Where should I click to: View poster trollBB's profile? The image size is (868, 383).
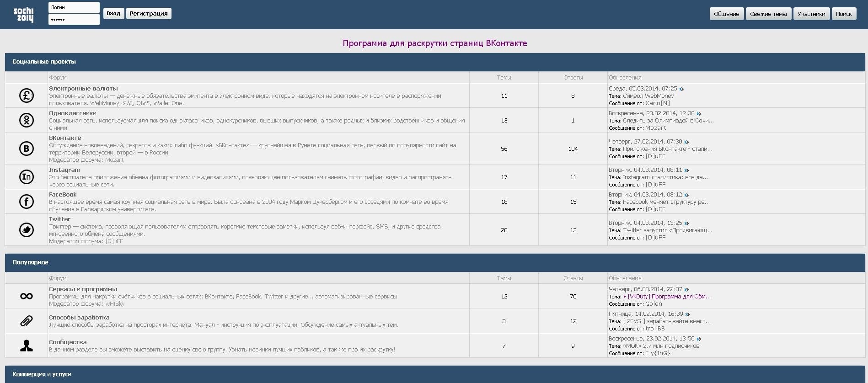coord(655,329)
